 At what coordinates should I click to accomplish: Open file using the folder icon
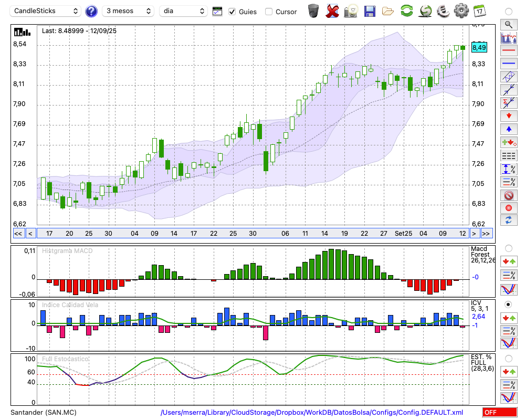click(388, 12)
